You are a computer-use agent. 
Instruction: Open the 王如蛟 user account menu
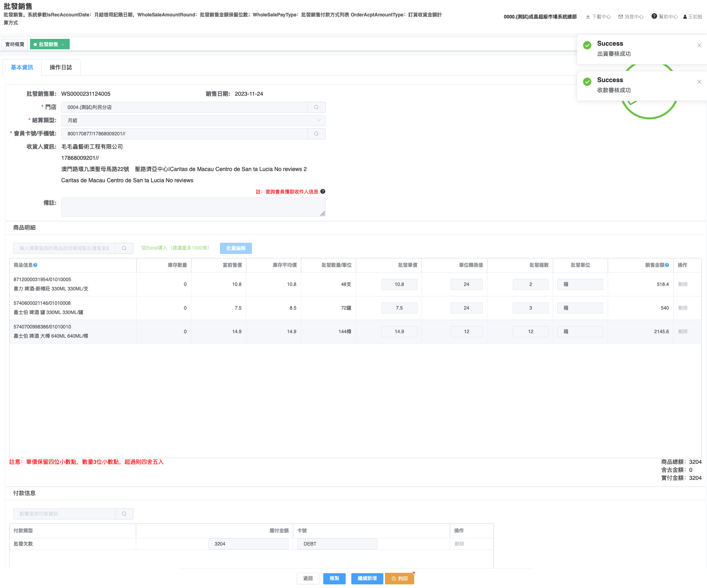tap(693, 17)
